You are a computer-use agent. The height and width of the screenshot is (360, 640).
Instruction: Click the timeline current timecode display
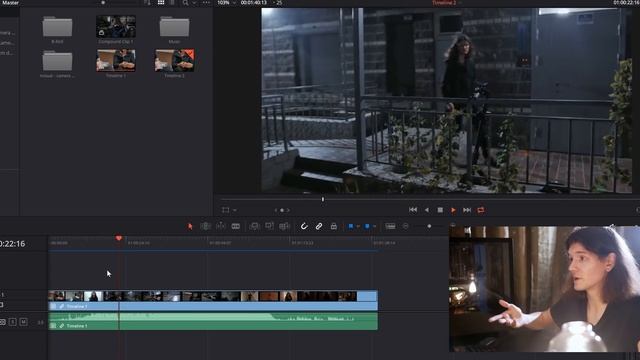coord(13,244)
